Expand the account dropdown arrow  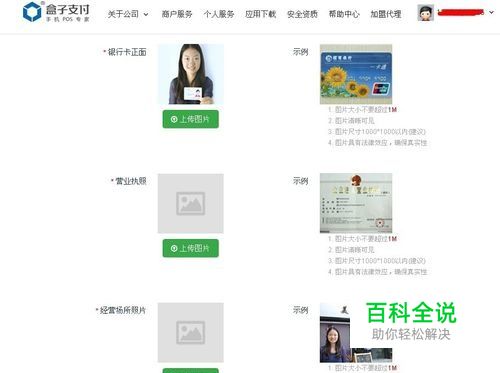coord(491,12)
